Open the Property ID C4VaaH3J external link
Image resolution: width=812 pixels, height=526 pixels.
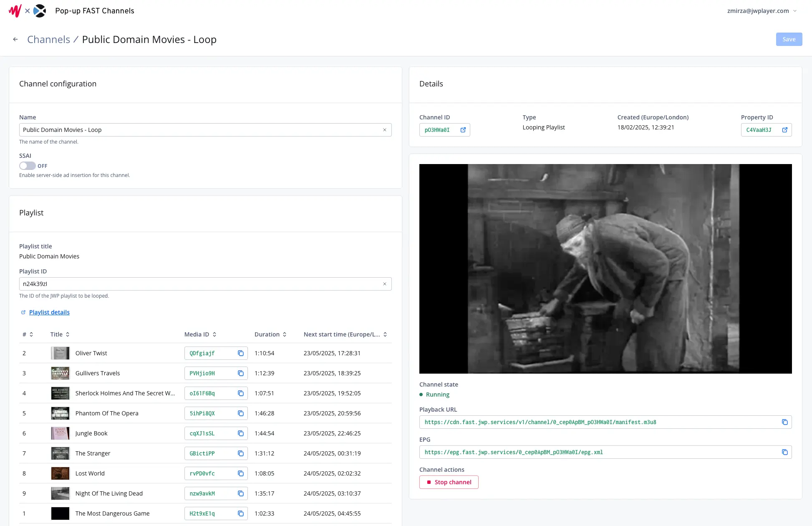785,130
